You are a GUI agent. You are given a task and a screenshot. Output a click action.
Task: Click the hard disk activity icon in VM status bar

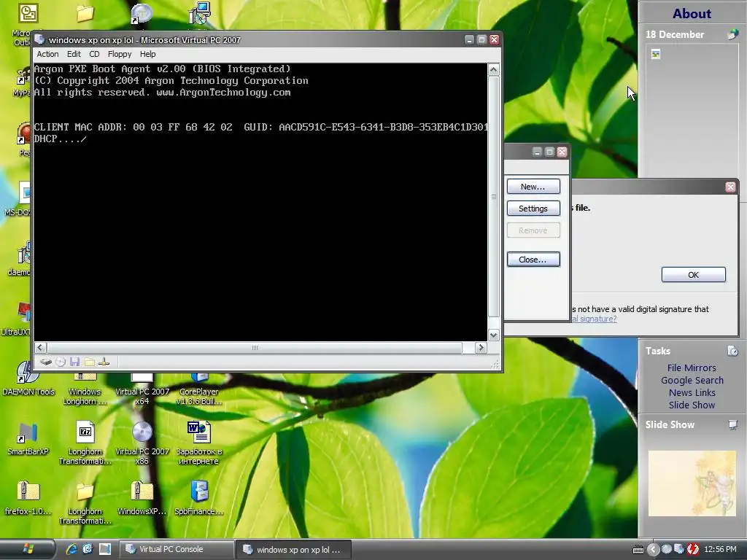[46, 362]
